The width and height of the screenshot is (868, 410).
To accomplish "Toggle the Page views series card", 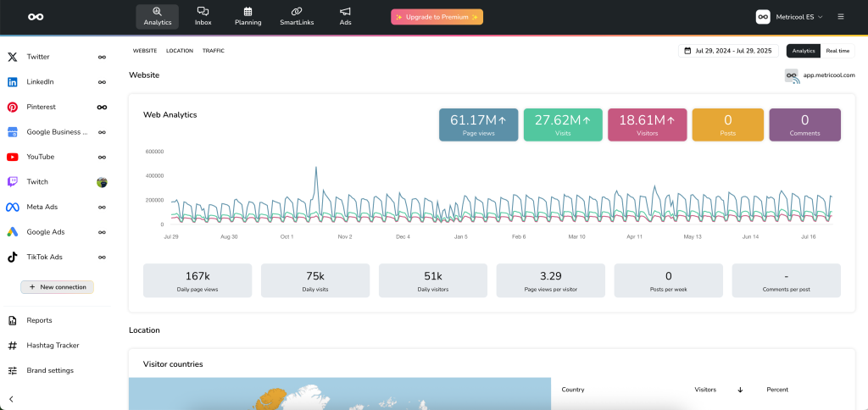I will click(x=478, y=125).
